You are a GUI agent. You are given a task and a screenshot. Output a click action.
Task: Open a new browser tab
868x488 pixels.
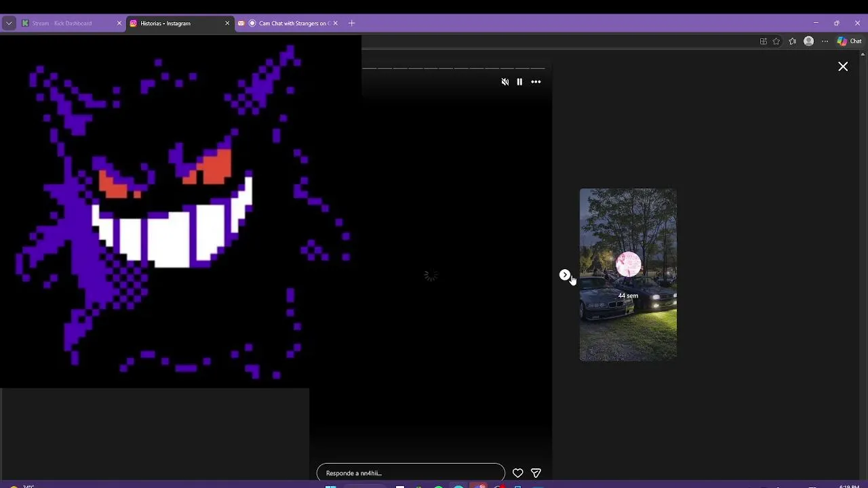point(351,23)
